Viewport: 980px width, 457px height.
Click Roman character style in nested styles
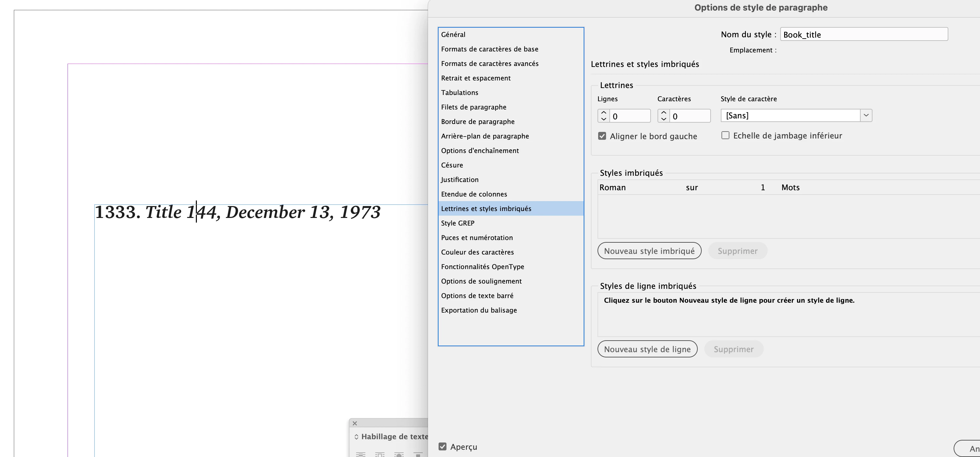[x=613, y=188]
